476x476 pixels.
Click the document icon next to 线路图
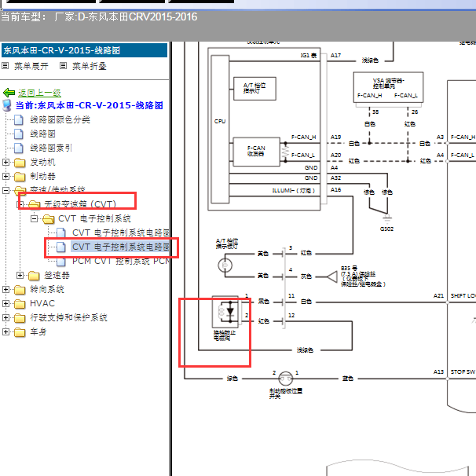(x=19, y=134)
